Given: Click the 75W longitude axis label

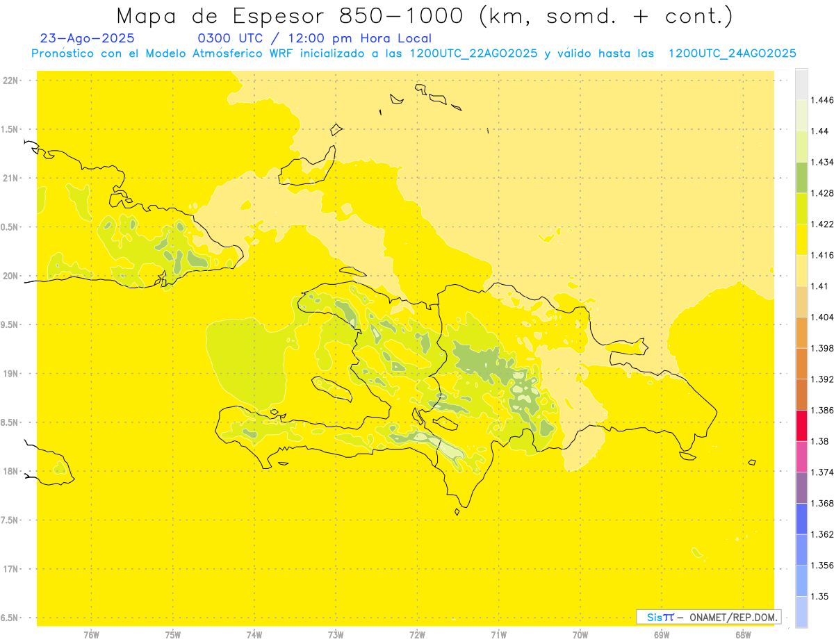Looking at the screenshot, I should [173, 635].
